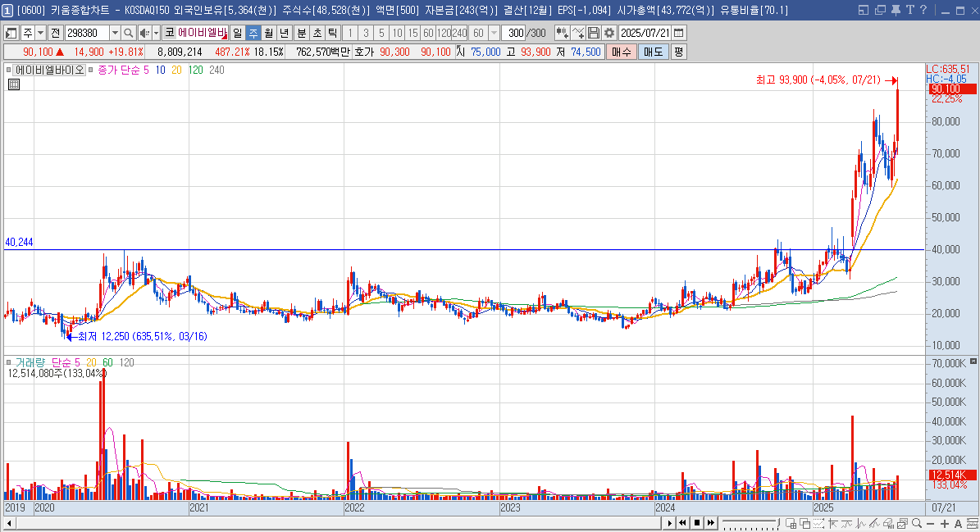Click the window layout icon in title bar
Image resolution: width=980 pixels, height=532 pixels.
click(x=864, y=10)
